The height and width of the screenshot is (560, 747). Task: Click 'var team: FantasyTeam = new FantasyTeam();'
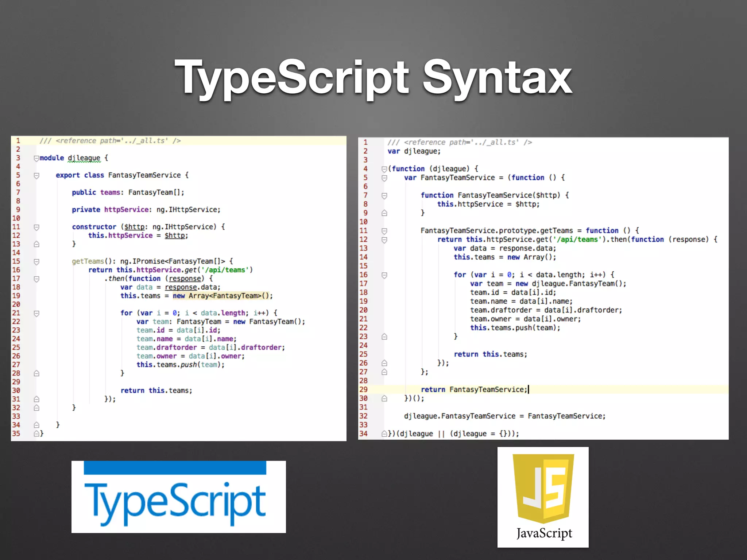coord(221,322)
